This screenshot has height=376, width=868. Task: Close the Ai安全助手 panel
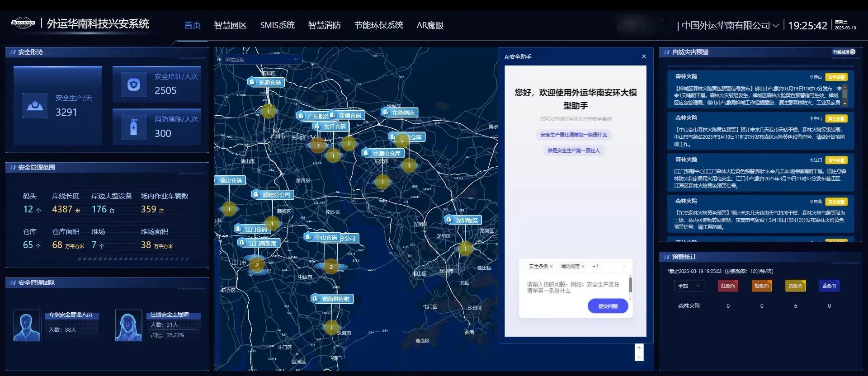tap(644, 56)
